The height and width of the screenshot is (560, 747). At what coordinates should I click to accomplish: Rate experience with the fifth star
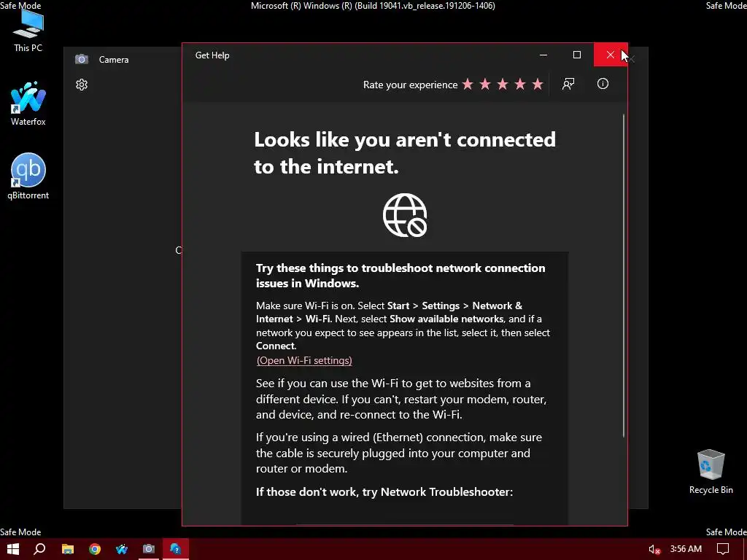[538, 85]
